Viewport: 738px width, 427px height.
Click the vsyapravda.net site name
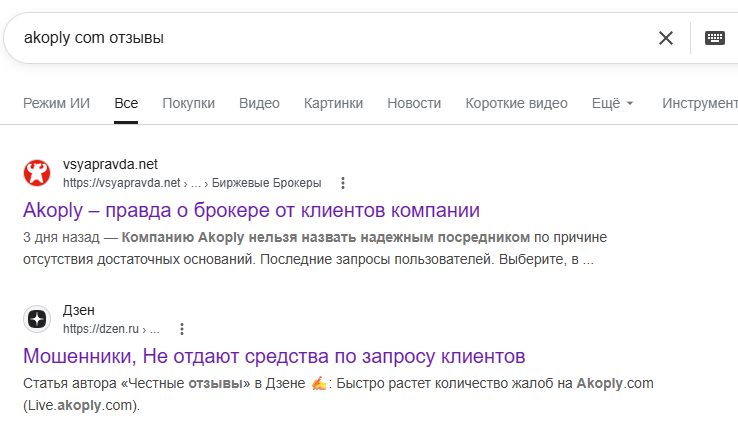110,164
